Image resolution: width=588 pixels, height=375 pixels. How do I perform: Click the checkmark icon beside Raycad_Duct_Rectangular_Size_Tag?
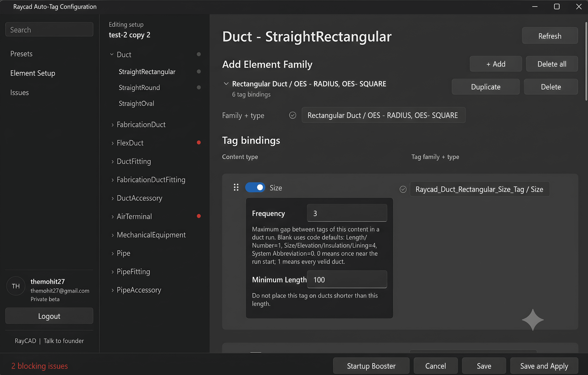(x=403, y=189)
